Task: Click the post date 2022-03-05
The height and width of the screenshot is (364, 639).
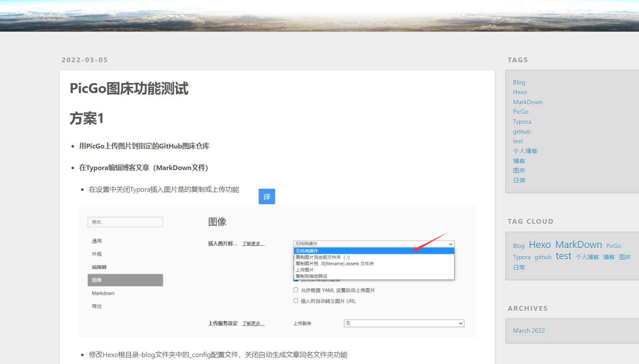Action: tap(84, 60)
